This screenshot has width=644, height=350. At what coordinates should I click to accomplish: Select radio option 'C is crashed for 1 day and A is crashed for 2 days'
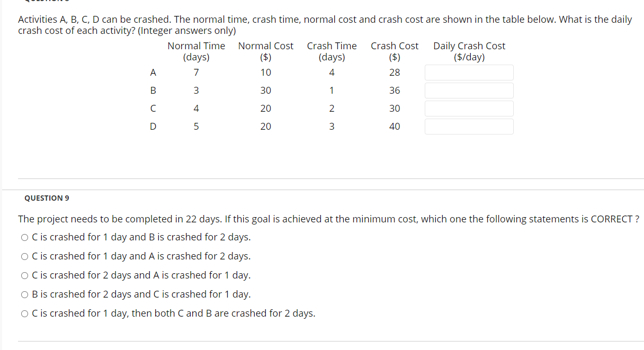click(x=24, y=256)
